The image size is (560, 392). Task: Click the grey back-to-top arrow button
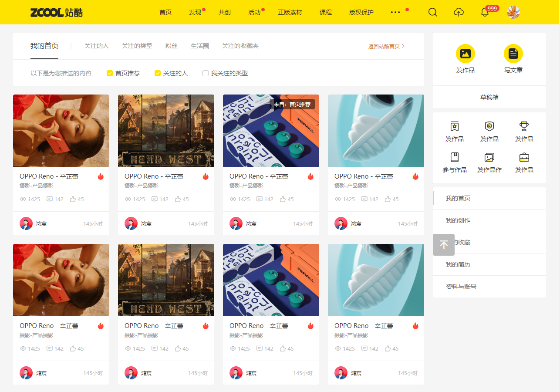(444, 245)
